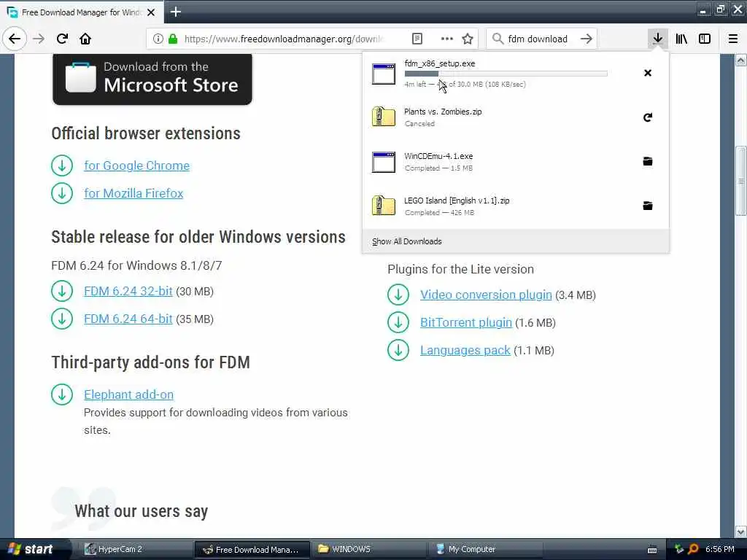The width and height of the screenshot is (747, 560).
Task: Open the Firefox hamburger menu
Action: coord(733,39)
